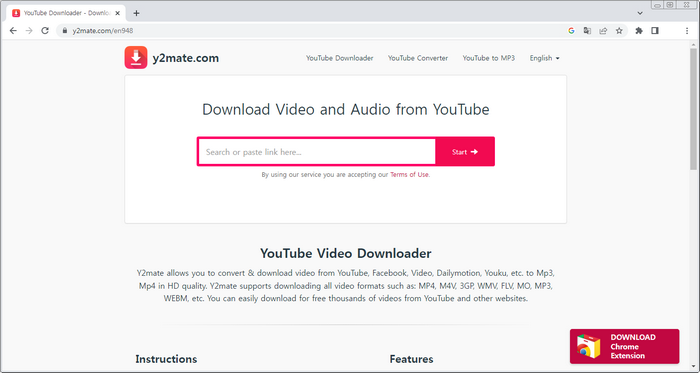Screen dimensions: 700x373
Task: Toggle the browser side panel icon
Action: click(x=655, y=31)
